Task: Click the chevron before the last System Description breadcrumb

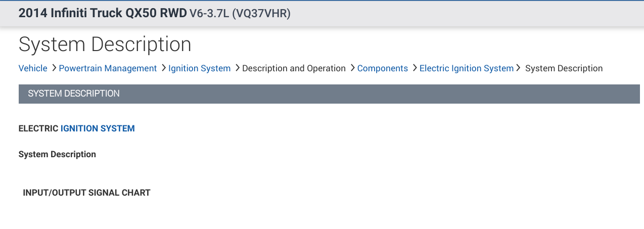Action: click(x=518, y=68)
